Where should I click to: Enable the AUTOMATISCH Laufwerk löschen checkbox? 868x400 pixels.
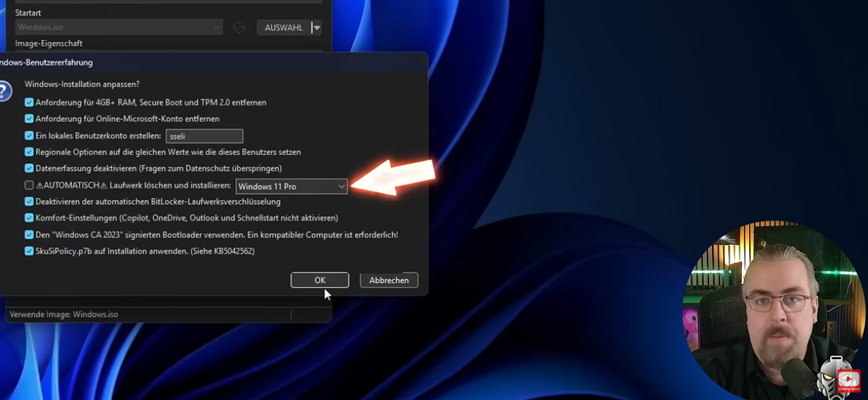click(29, 185)
